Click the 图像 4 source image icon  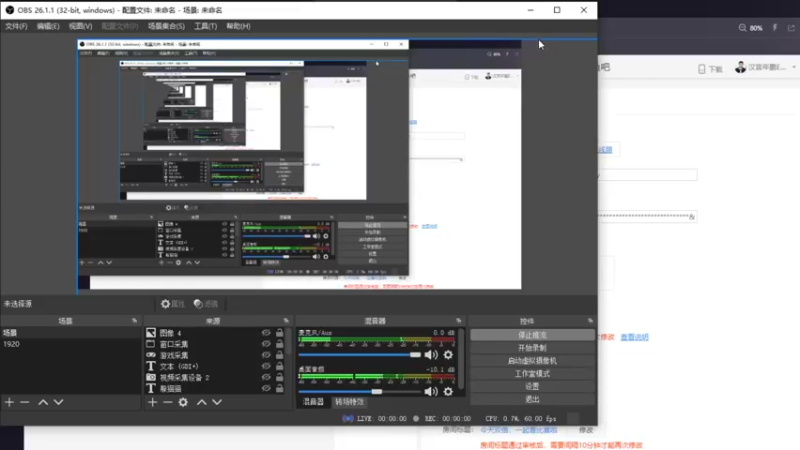(151, 333)
